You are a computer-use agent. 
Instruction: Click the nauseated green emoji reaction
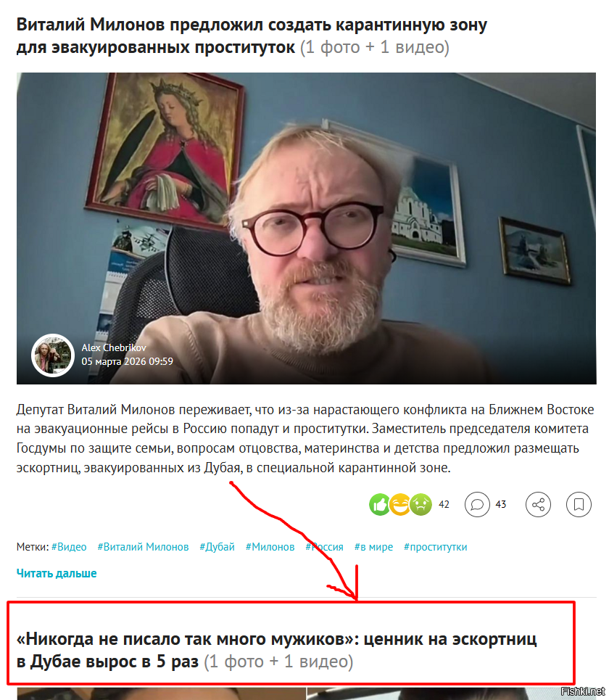click(x=420, y=504)
